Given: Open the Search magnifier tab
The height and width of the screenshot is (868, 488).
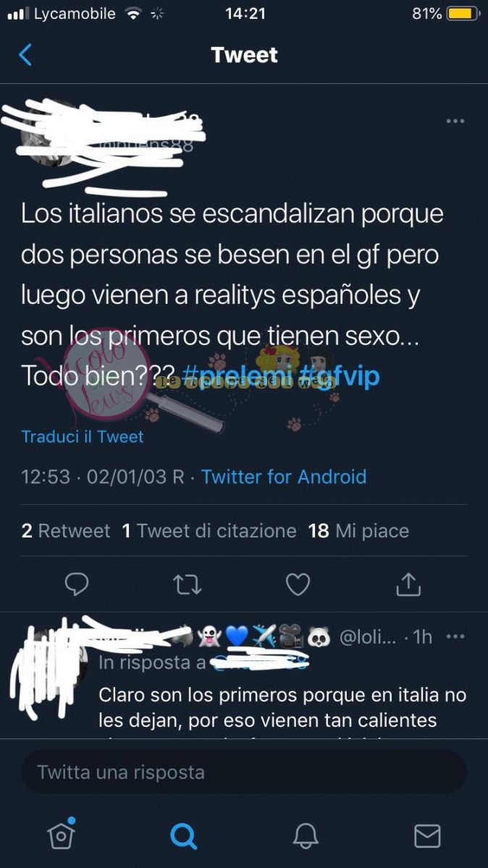Looking at the screenshot, I should (x=183, y=836).
